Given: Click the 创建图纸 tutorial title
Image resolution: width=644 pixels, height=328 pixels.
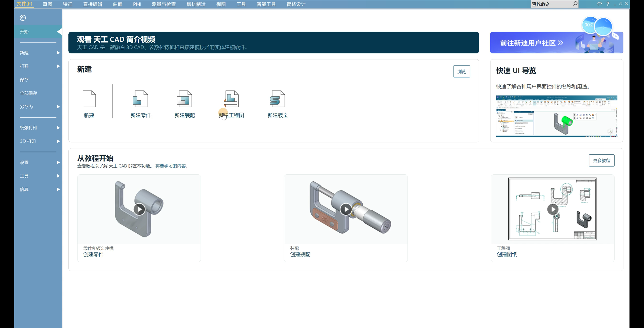Looking at the screenshot, I should pos(507,254).
